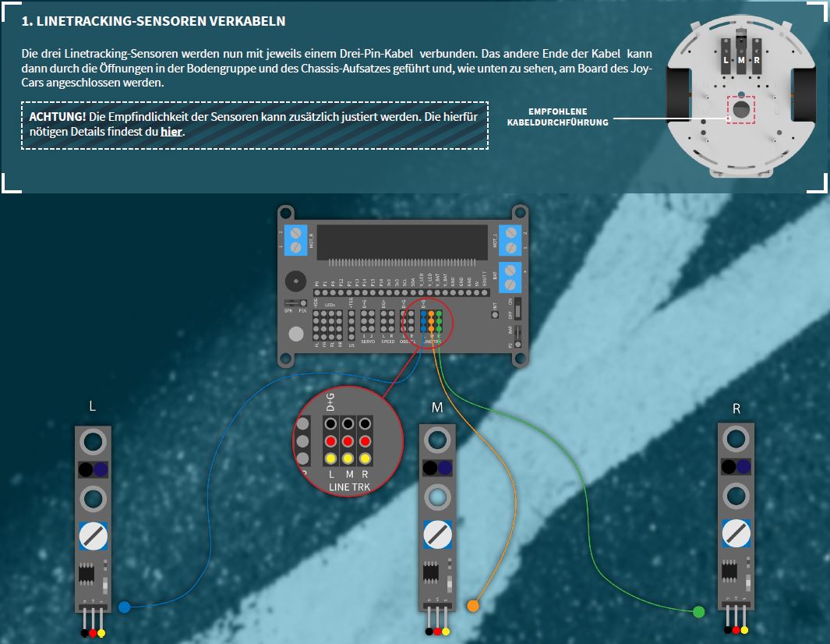Click yellow pin in M column of magnifier
Viewport: 830px width, 644px height.
(x=348, y=458)
